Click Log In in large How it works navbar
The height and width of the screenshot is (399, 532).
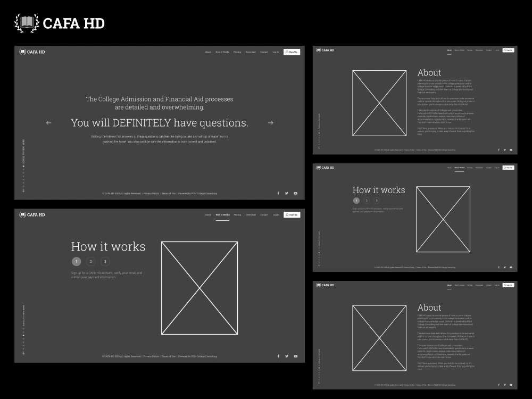tap(276, 215)
